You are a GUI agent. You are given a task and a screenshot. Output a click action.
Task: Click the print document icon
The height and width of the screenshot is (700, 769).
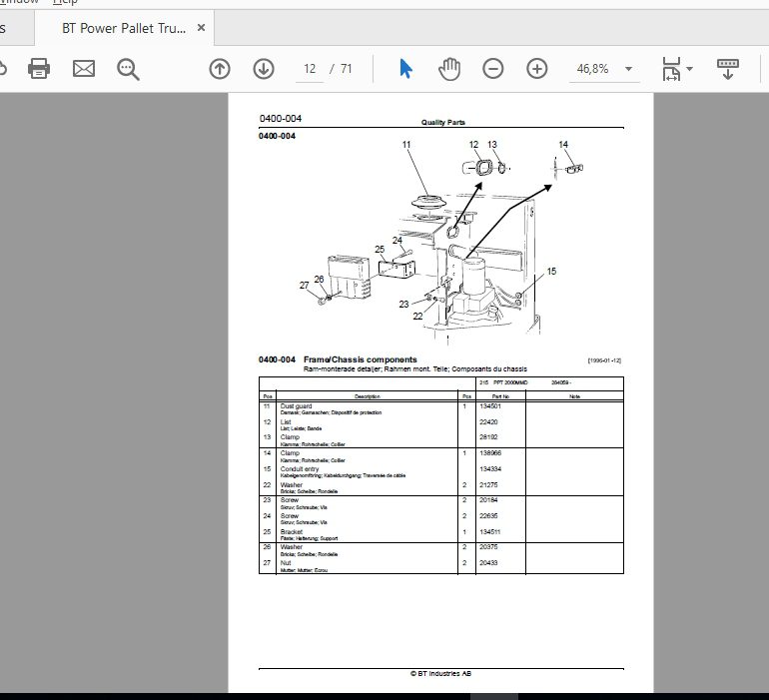click(39, 69)
